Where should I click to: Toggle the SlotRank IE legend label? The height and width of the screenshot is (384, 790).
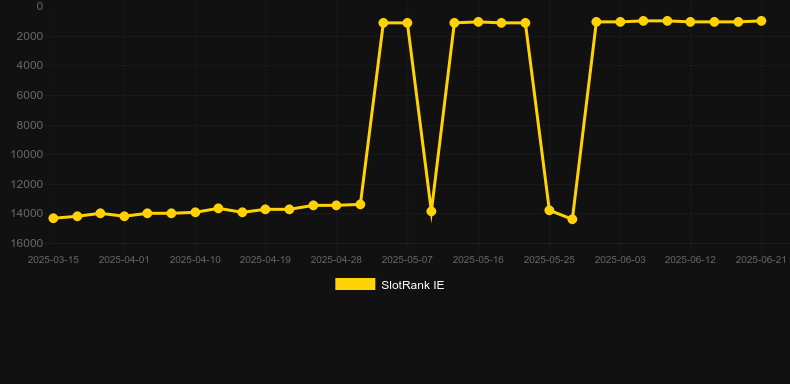tap(413, 285)
